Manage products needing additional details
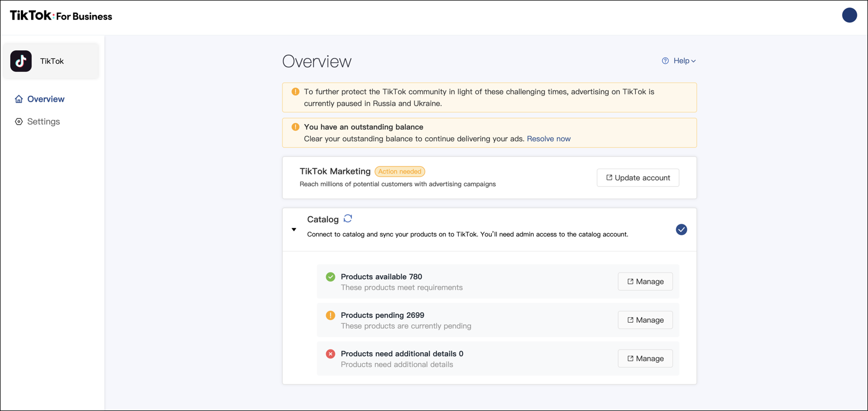 coord(645,359)
